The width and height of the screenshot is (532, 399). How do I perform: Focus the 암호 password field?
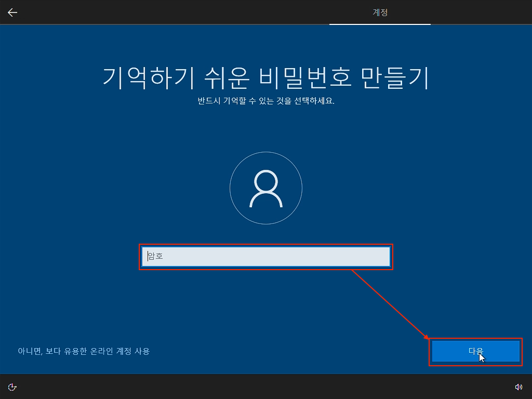(x=265, y=257)
